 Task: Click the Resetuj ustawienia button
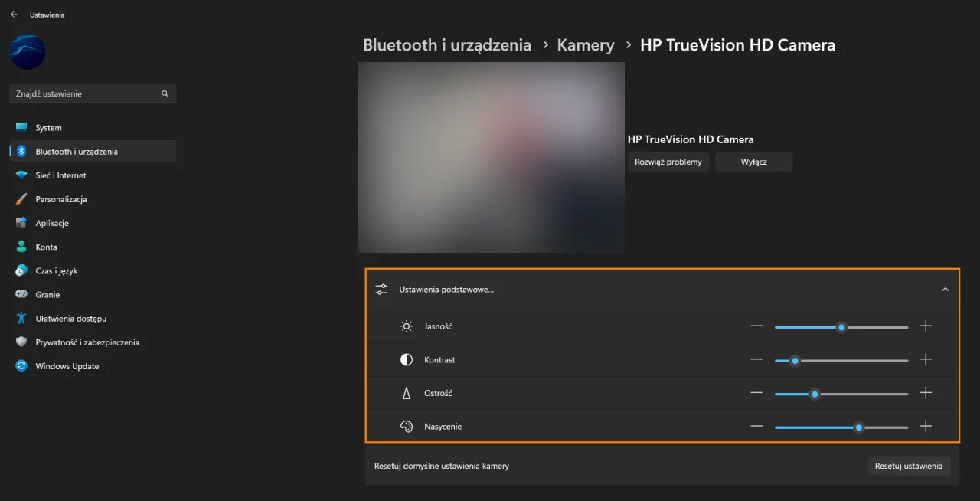point(908,465)
